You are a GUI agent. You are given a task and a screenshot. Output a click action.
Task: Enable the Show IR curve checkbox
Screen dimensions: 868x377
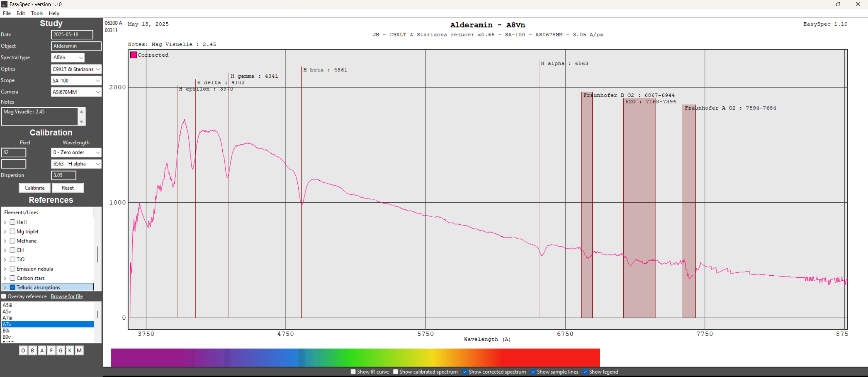[353, 372]
